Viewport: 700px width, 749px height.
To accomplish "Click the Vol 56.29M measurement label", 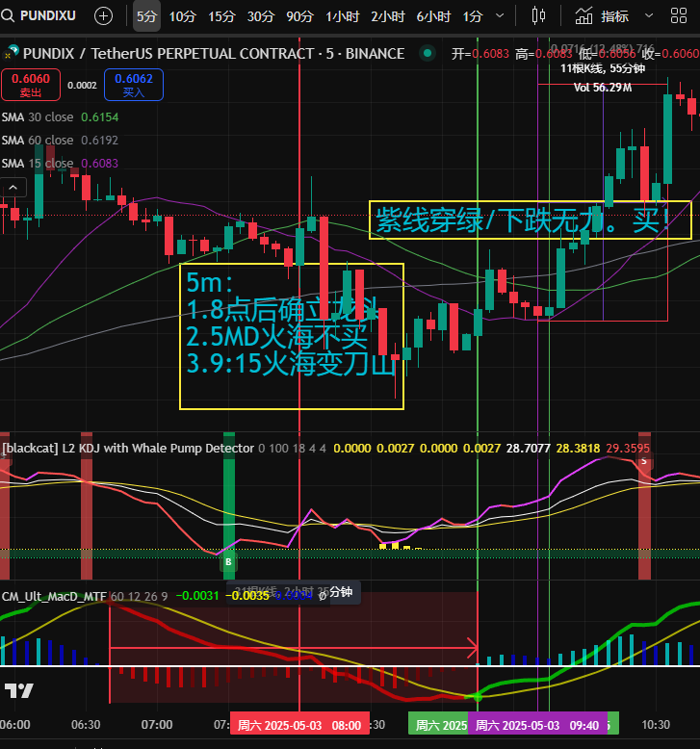I will pos(603,88).
